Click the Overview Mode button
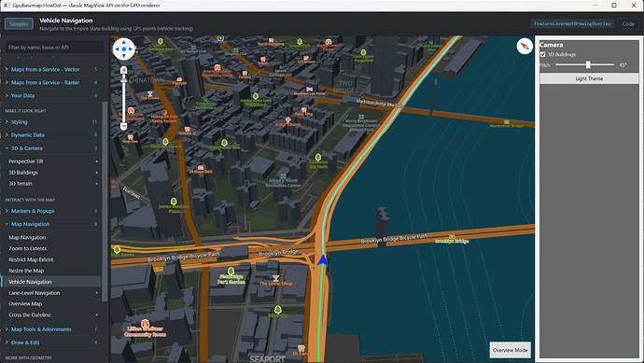 pyautogui.click(x=511, y=350)
